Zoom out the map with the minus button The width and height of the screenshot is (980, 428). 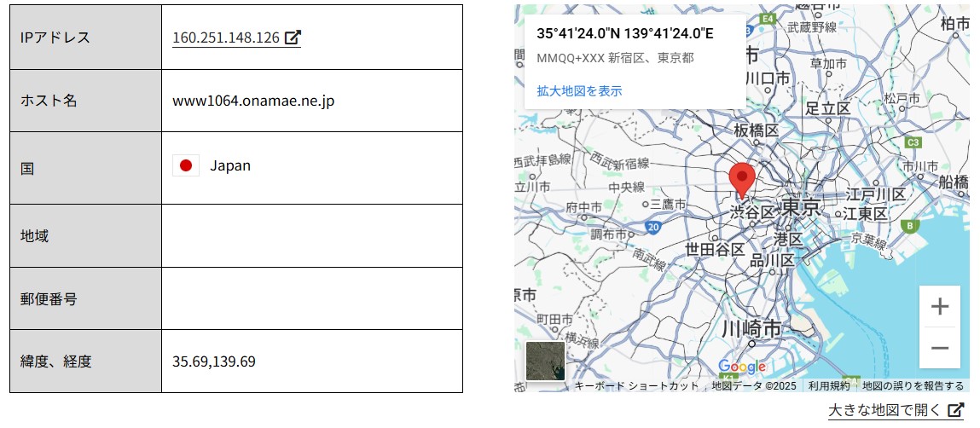coord(939,348)
